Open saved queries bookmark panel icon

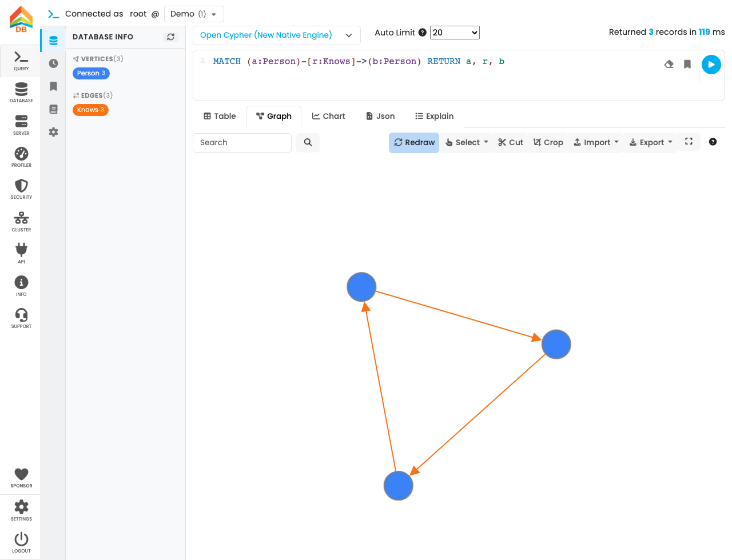pos(53,86)
